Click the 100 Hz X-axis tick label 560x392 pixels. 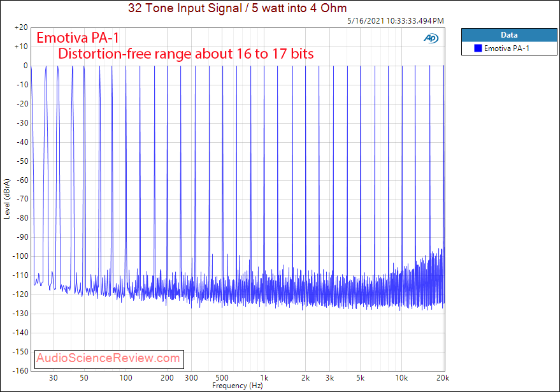126,378
